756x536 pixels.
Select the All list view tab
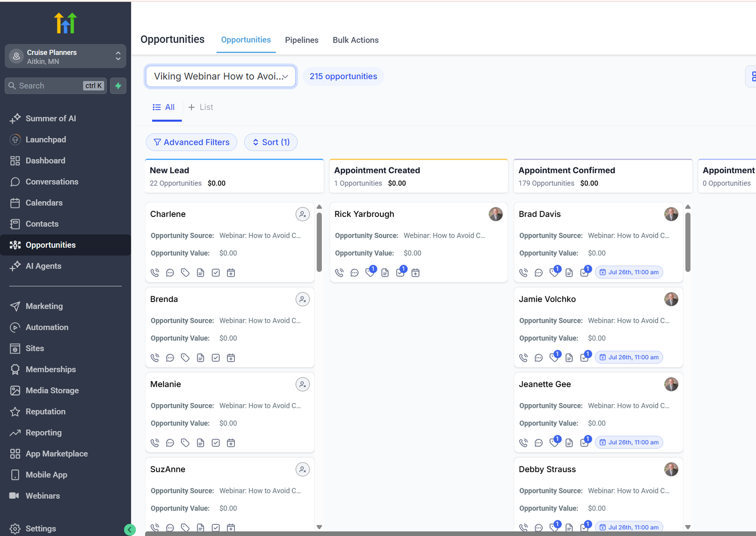pos(164,107)
